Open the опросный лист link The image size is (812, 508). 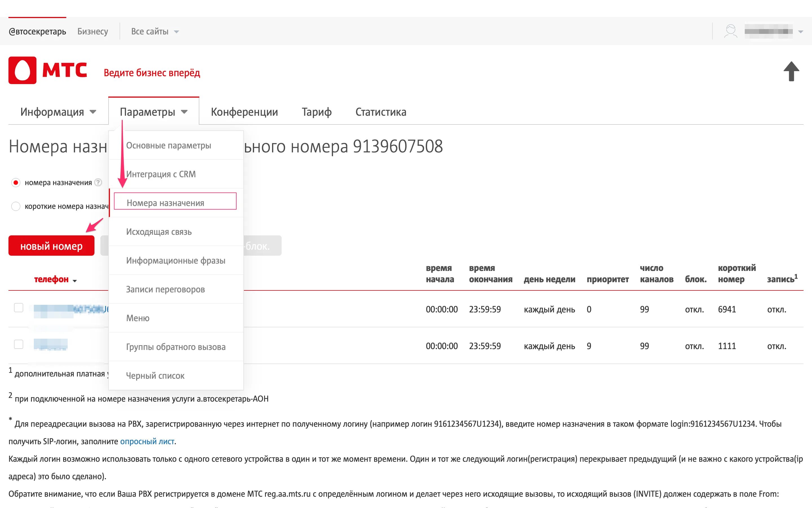[147, 441]
